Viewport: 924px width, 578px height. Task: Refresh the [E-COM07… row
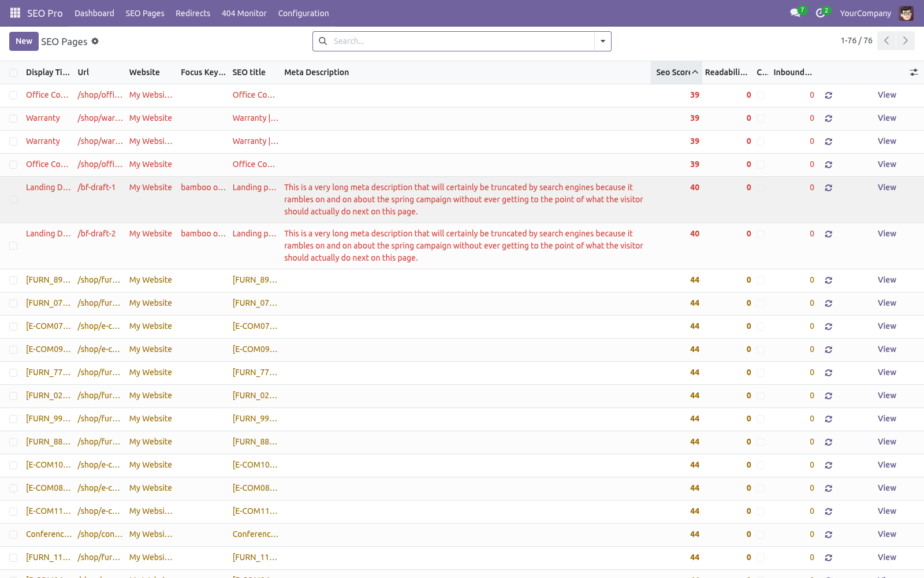tap(828, 327)
